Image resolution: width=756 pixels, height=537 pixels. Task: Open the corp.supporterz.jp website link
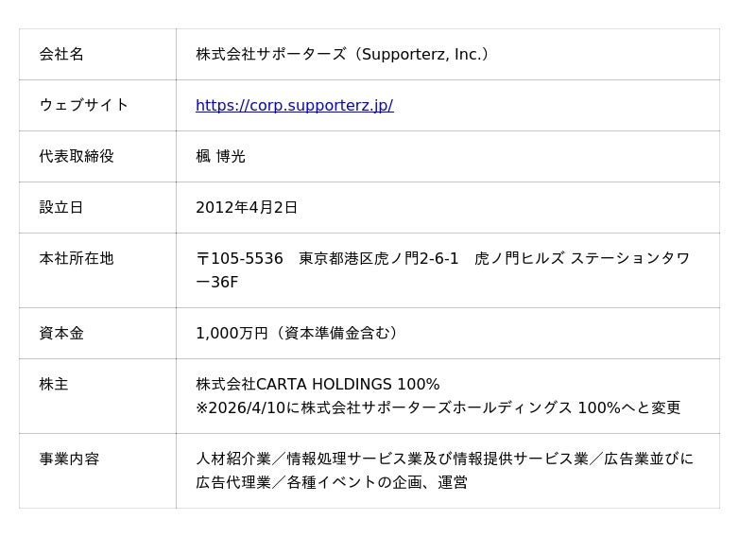point(294,106)
